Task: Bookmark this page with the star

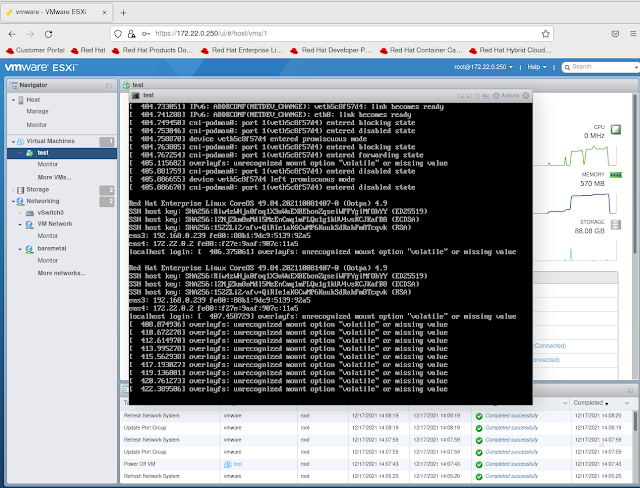Action: (x=545, y=34)
